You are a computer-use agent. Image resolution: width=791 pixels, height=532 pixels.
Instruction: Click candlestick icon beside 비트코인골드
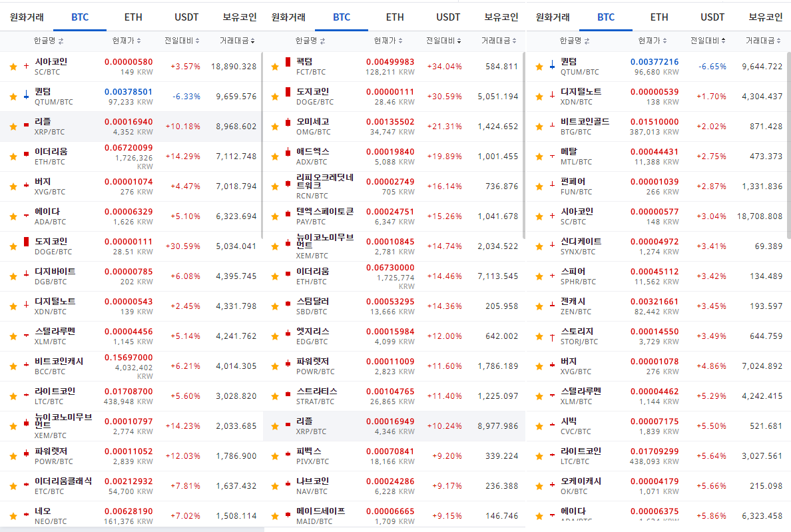(553, 125)
